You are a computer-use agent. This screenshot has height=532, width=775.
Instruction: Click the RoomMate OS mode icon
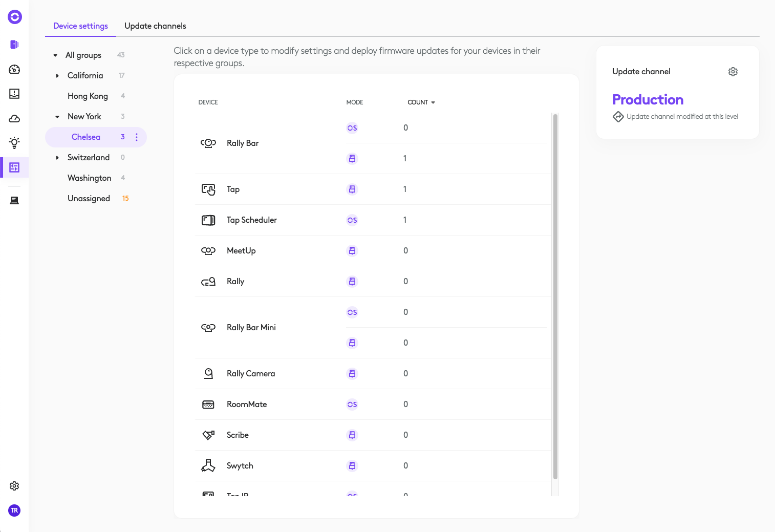(352, 405)
